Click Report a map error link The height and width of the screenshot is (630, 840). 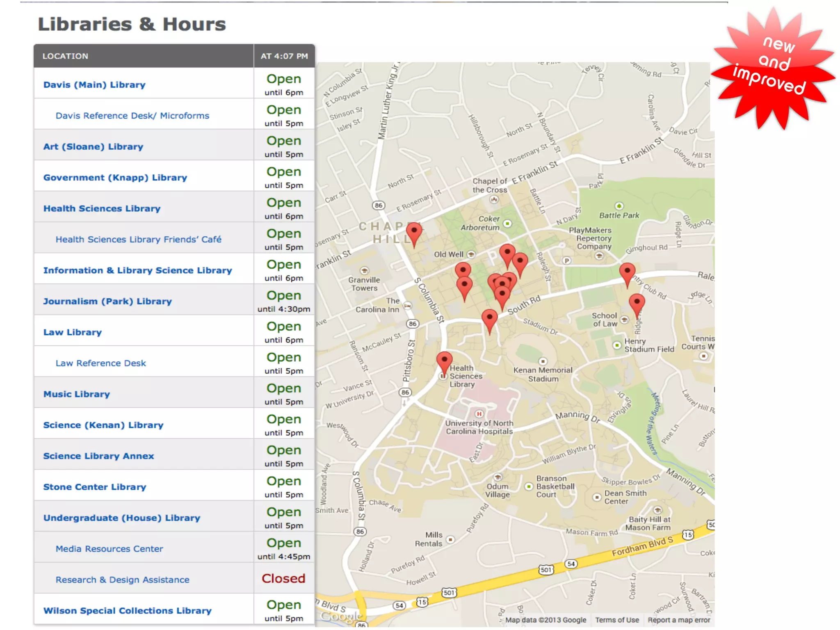click(678, 620)
